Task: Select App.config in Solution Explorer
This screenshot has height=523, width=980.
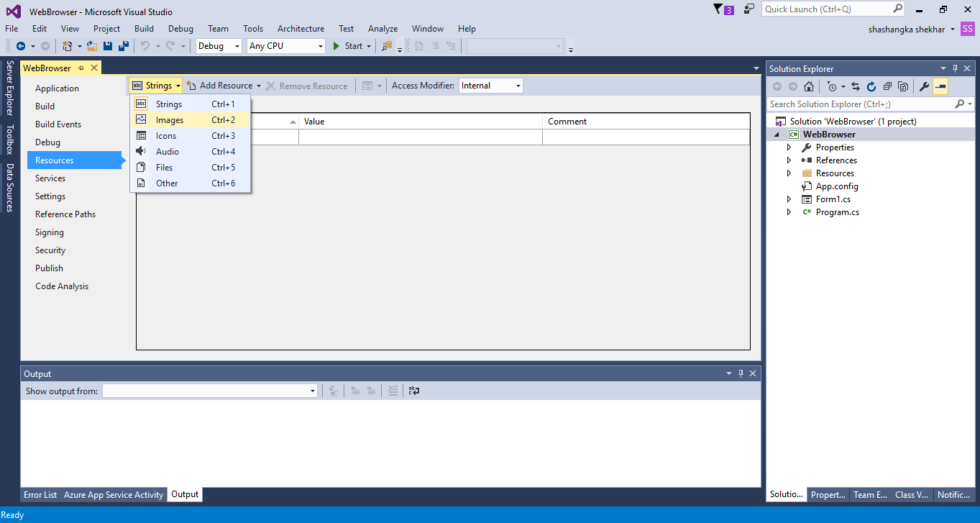Action: tap(837, 186)
